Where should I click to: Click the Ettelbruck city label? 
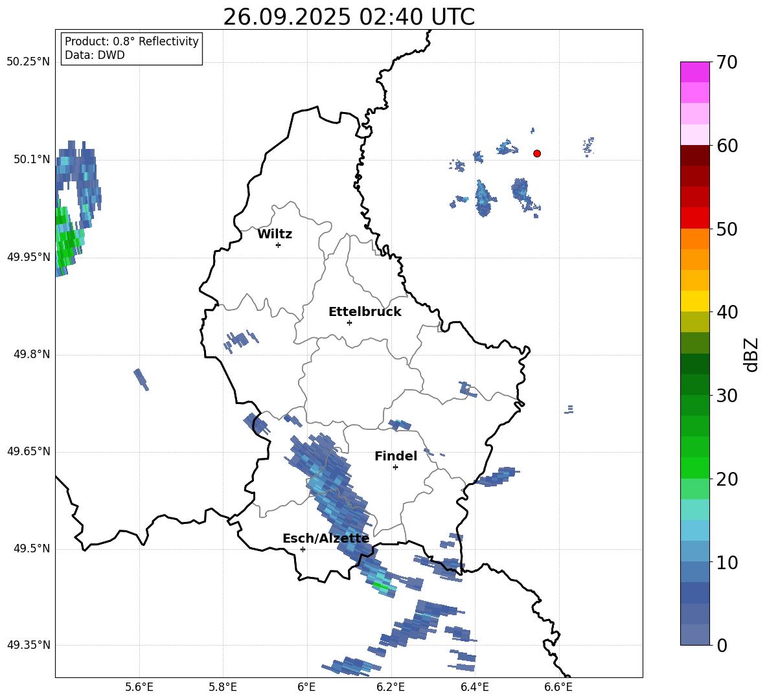[x=365, y=312]
